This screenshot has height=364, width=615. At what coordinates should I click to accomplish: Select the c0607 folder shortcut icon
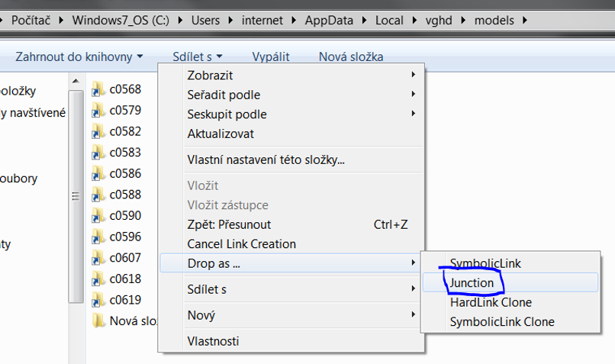click(x=98, y=258)
